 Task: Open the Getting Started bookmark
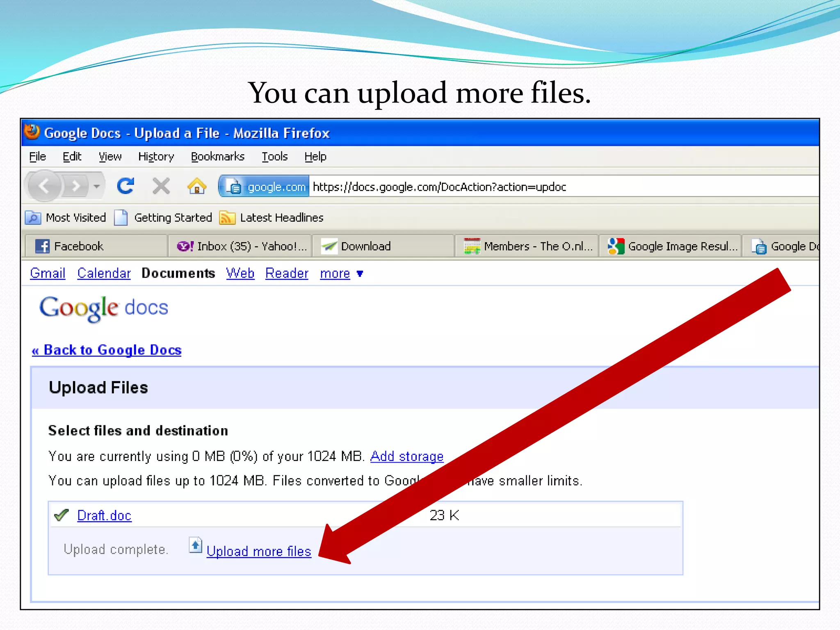pyautogui.click(x=163, y=217)
